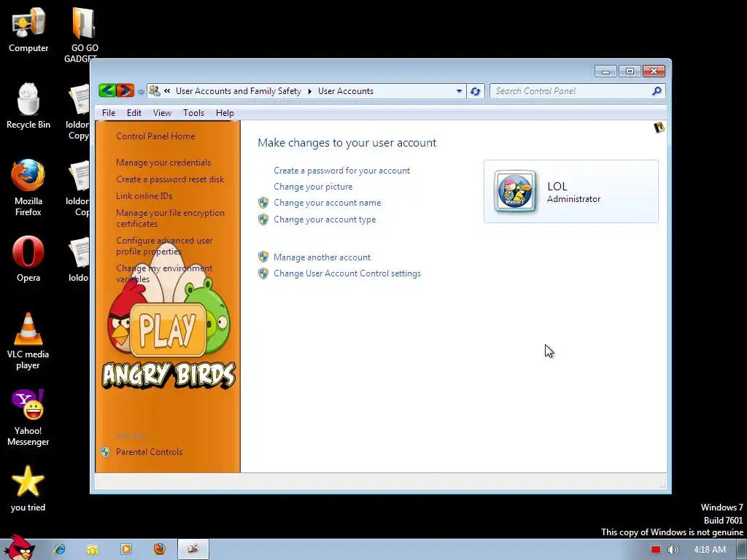Click User Accounts and Family Safety breadcrumb
The width and height of the screenshot is (747, 560).
(239, 91)
